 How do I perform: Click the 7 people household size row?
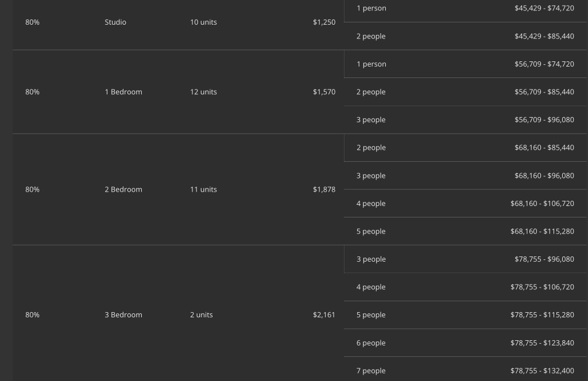point(371,371)
